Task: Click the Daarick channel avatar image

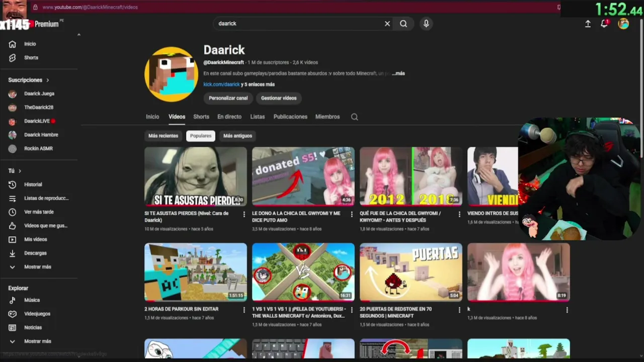Action: 171,74
